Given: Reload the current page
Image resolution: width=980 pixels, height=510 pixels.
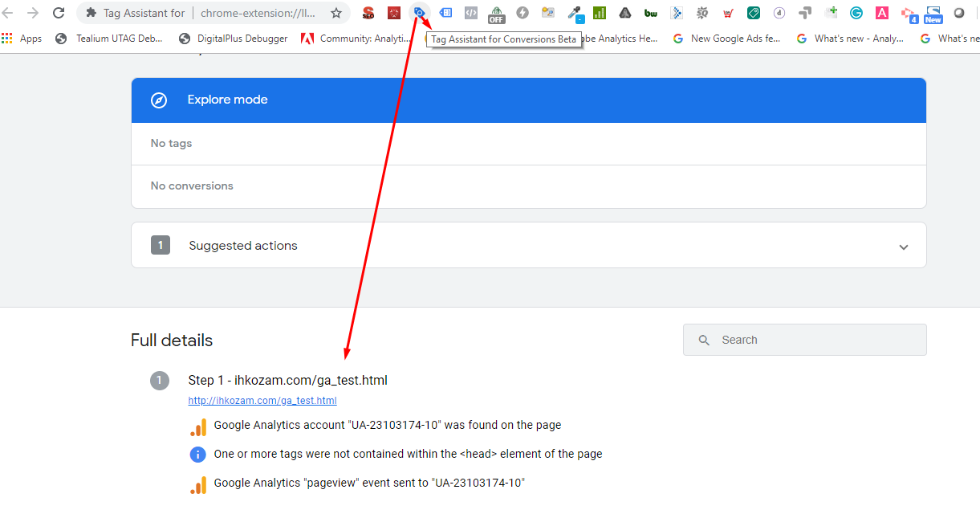Looking at the screenshot, I should pos(59,13).
